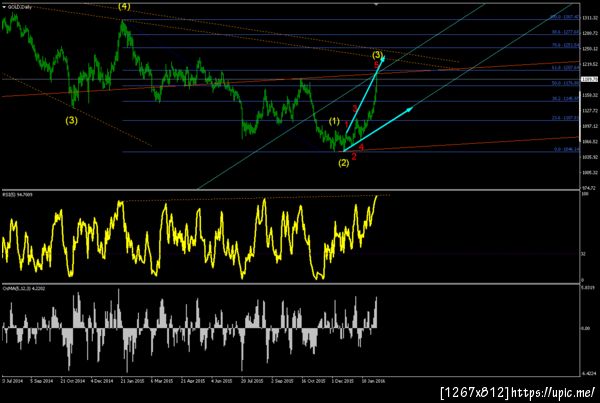Click the 21 Apr 2015 date label
The width and height of the screenshot is (600, 403).
tap(193, 381)
